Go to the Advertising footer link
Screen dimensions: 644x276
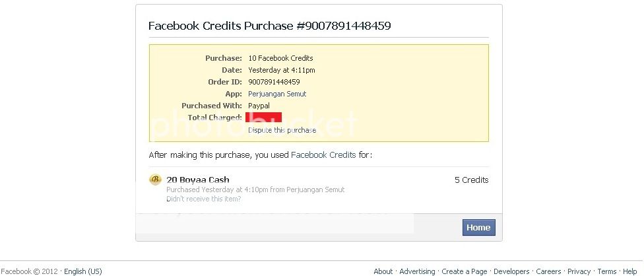(417, 271)
